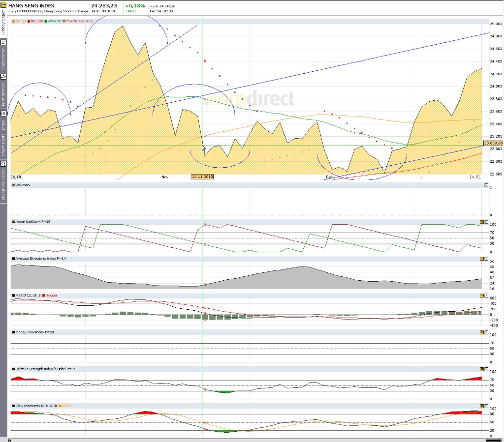504x442 pixels.
Task: Click the 23.11.2010 date marker on the axis
Action: click(202, 176)
